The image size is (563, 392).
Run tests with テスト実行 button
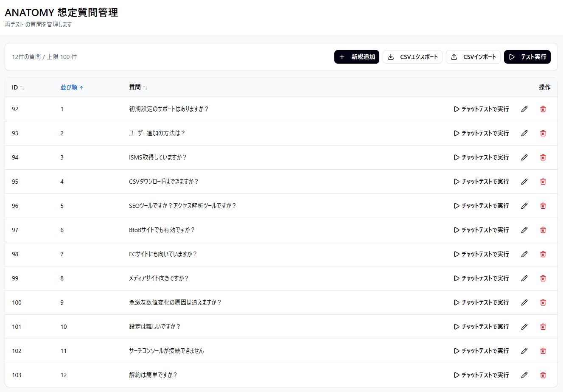tap(527, 57)
